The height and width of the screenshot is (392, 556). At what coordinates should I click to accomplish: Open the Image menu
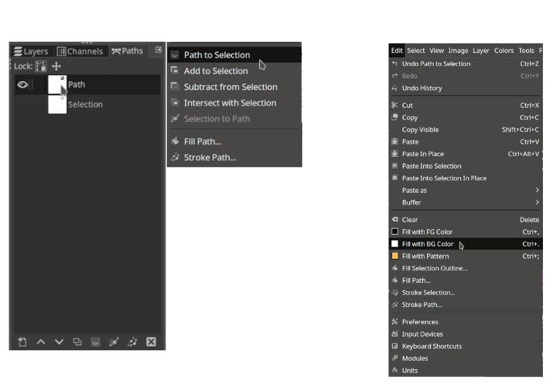[458, 51]
